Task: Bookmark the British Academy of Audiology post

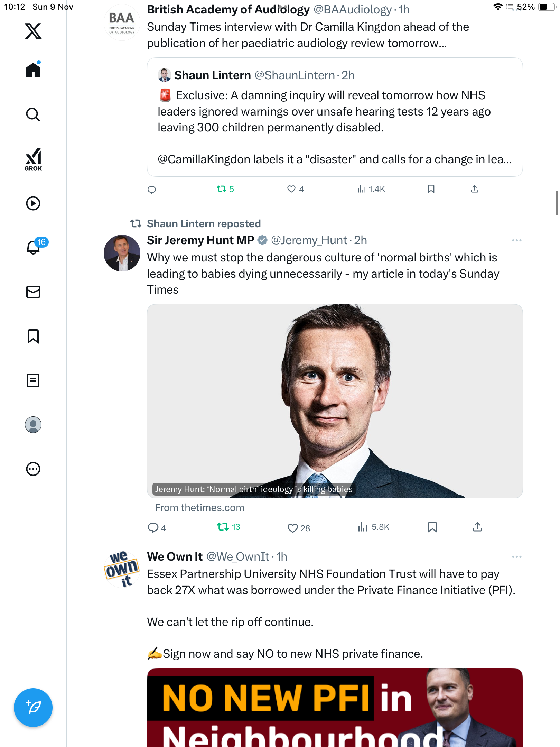Action: pyautogui.click(x=431, y=189)
